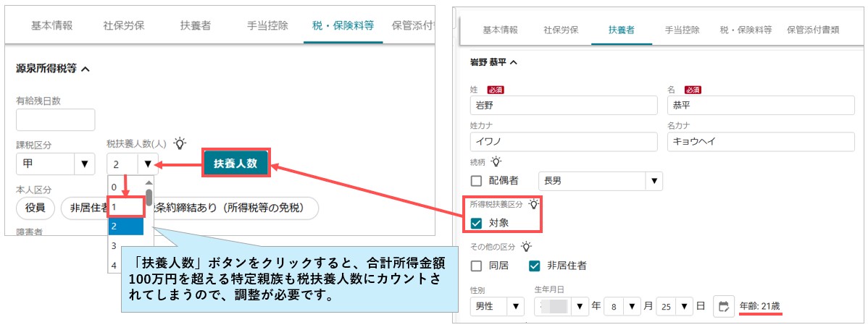This screenshot has width=868, height=330.
Task: Uncheck the 対象 checkbox under 所得税扶養区分
Action: tap(476, 224)
